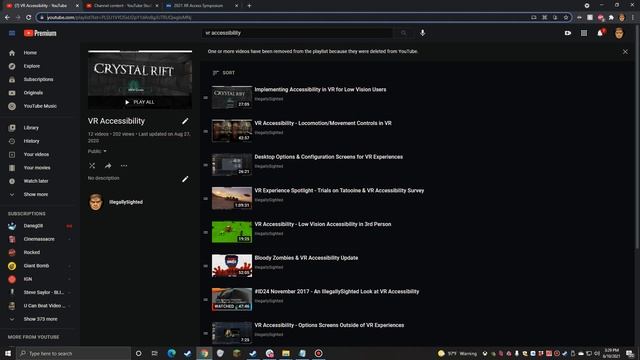Open the notifications bell

point(600,33)
